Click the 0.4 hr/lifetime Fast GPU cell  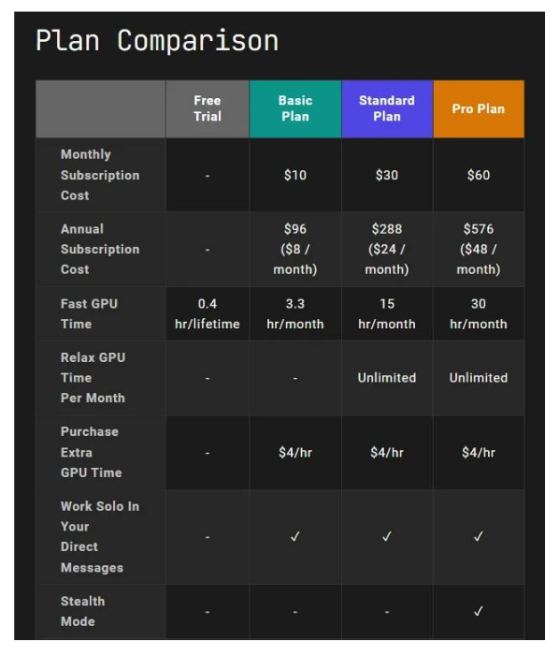coord(207,314)
